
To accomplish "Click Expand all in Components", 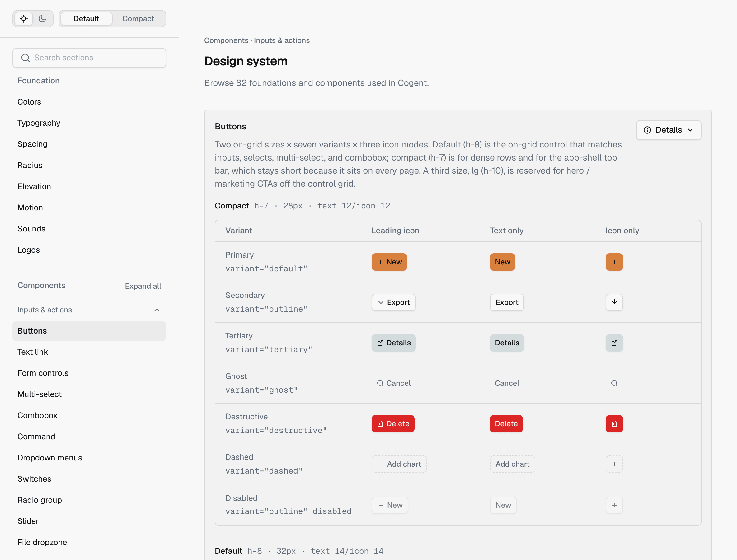I will point(143,286).
